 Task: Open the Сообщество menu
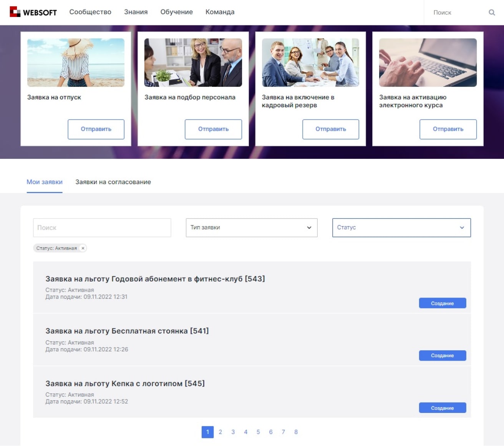[90, 12]
